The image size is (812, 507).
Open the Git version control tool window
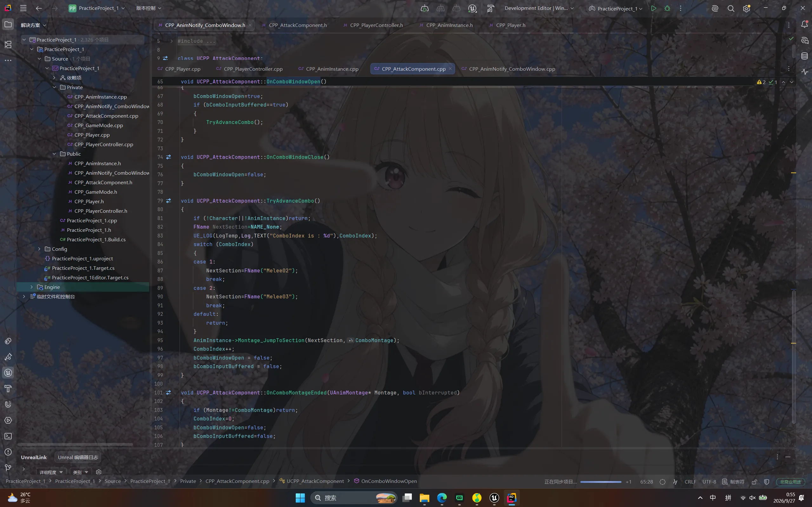(x=8, y=467)
